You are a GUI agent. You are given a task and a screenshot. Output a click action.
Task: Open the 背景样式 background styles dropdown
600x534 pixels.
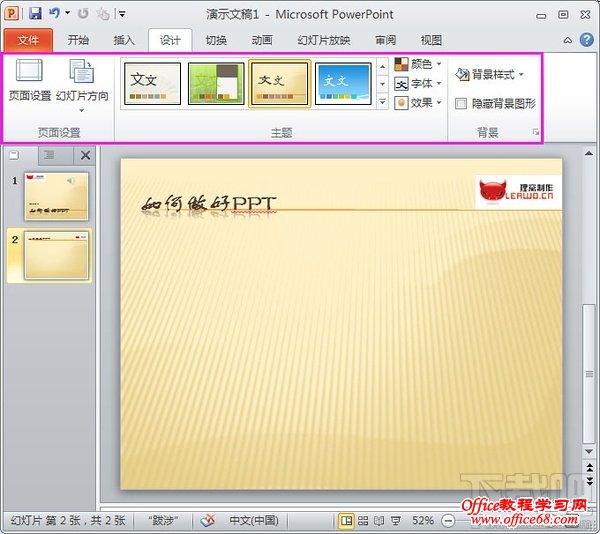coord(489,74)
